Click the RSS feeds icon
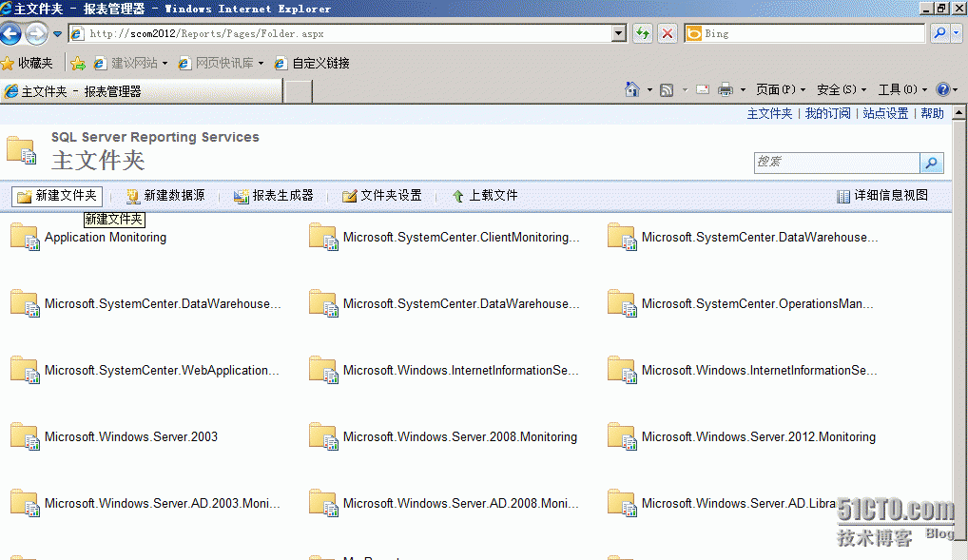This screenshot has width=968, height=560. pos(667,90)
